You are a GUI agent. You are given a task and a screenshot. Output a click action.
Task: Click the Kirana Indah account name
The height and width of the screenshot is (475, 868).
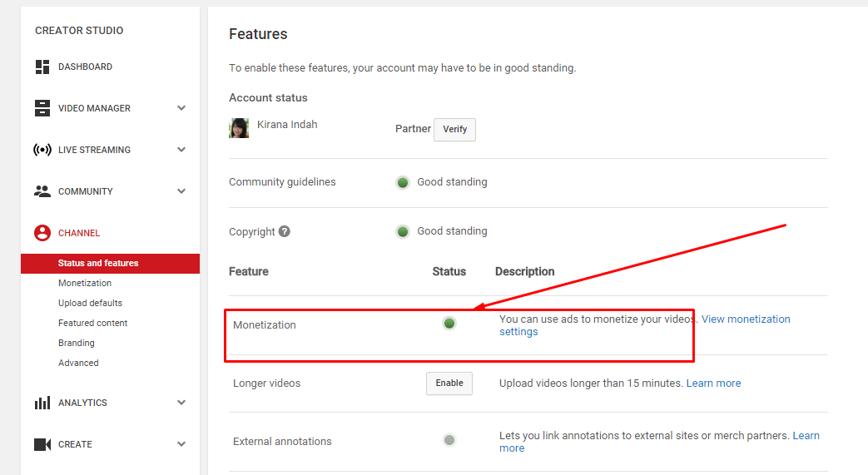(287, 125)
